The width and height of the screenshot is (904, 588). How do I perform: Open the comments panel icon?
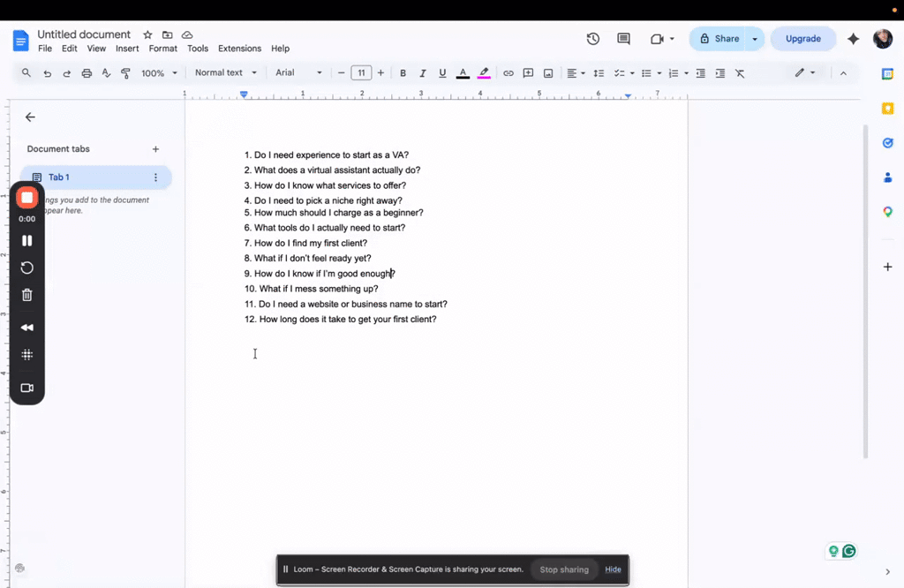tap(623, 39)
